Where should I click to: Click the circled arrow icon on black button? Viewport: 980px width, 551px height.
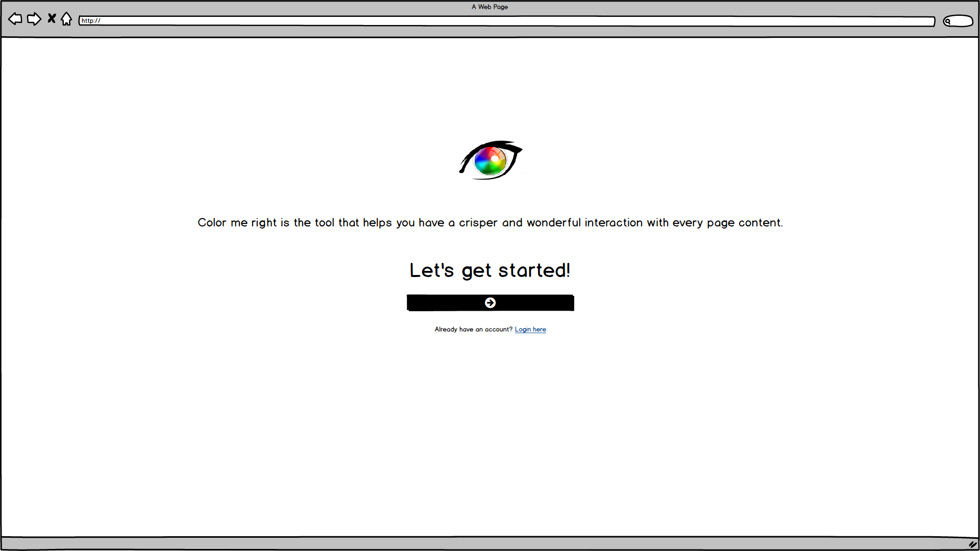(x=490, y=303)
